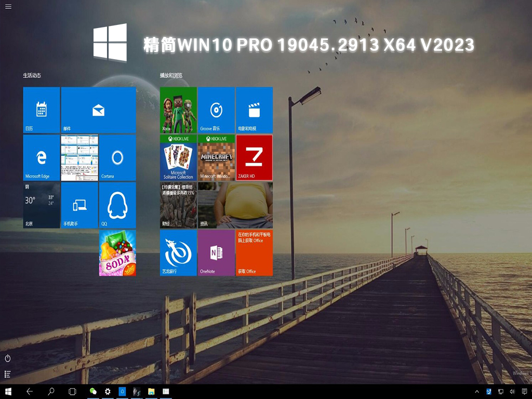Open the red ZAKER HD tile

point(254,158)
